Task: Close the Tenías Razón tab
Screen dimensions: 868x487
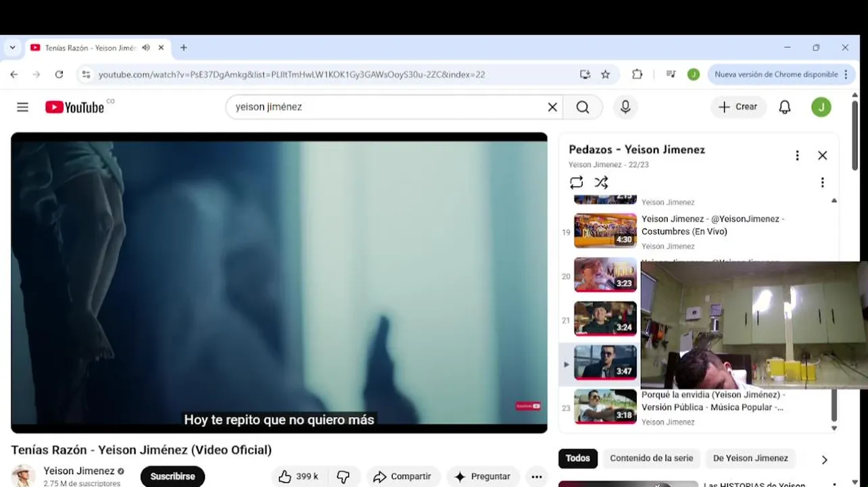Action: (161, 48)
